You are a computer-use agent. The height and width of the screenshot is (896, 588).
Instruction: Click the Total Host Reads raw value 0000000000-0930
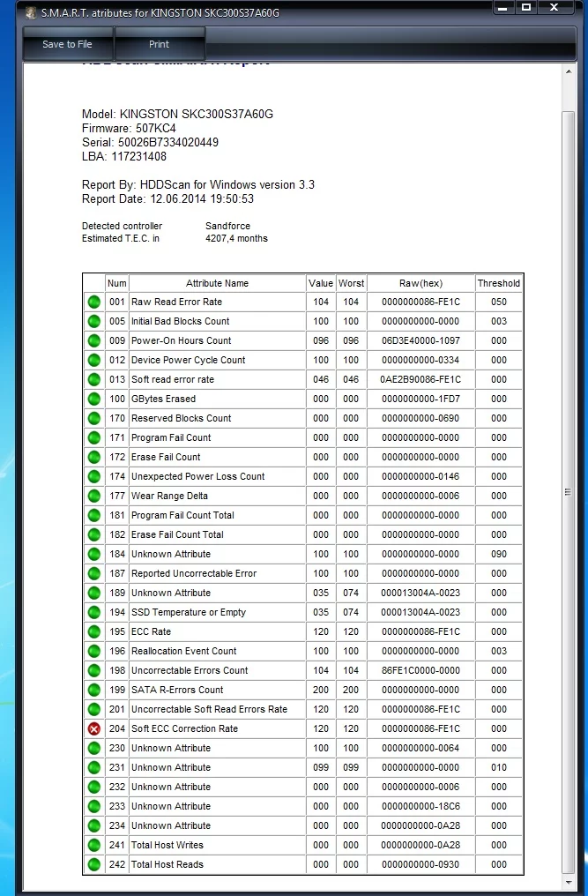click(421, 864)
